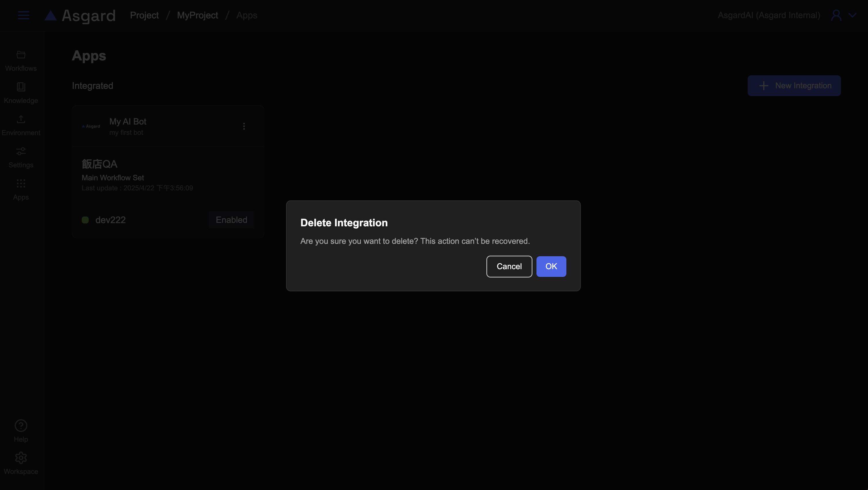Expand the account dropdown chevron

[x=852, y=15]
